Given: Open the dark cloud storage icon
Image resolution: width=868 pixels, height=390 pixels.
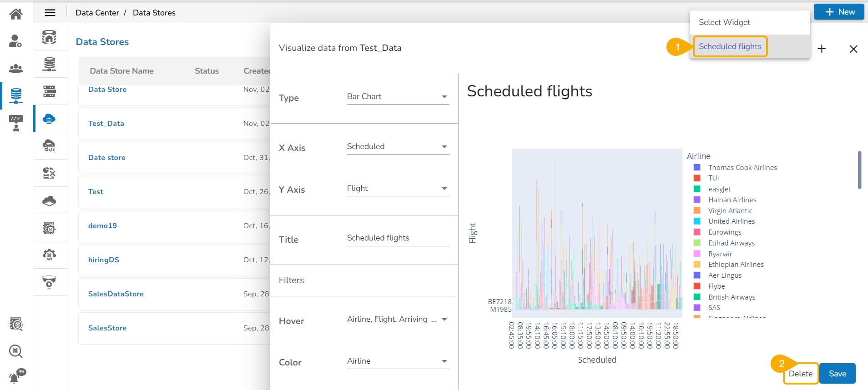Looking at the screenshot, I should [x=49, y=200].
